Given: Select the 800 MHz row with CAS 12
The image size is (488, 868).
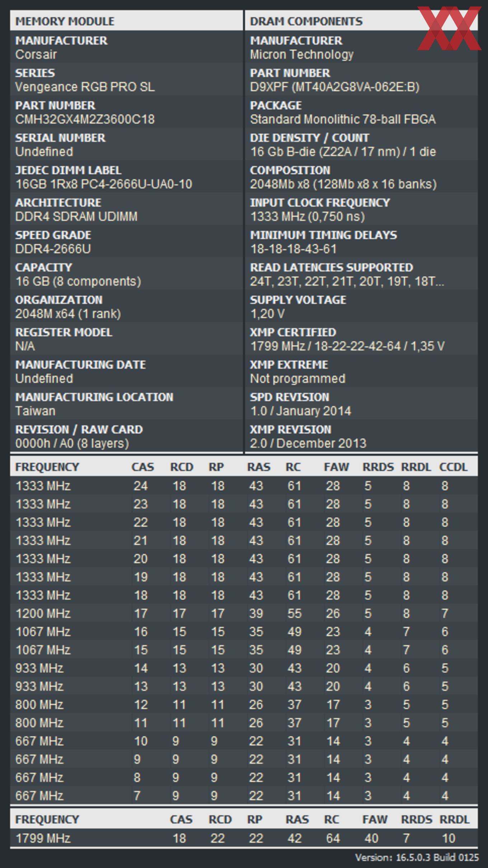Looking at the screenshot, I should point(244,704).
